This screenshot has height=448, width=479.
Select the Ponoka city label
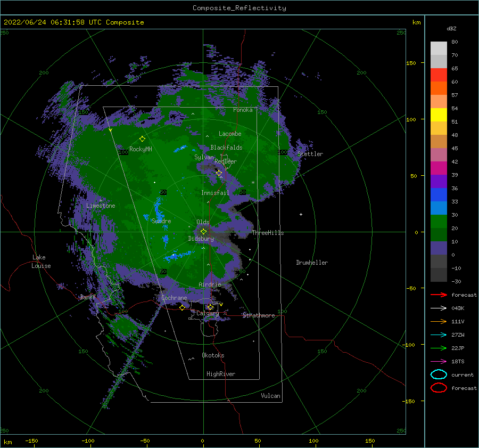[x=243, y=110]
